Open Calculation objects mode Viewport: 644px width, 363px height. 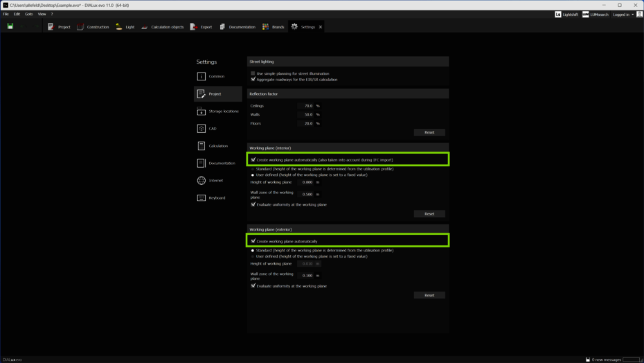pos(162,27)
